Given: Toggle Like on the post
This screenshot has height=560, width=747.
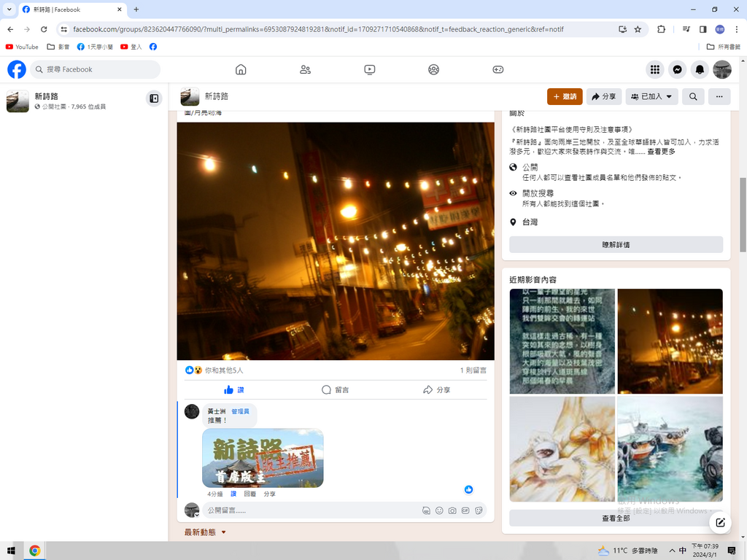Looking at the screenshot, I should 234,390.
